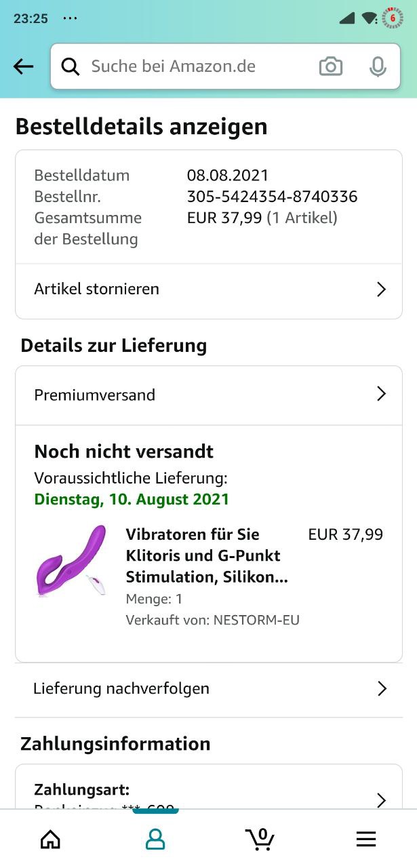Select Lieferung nachverfolgen row

[121, 689]
